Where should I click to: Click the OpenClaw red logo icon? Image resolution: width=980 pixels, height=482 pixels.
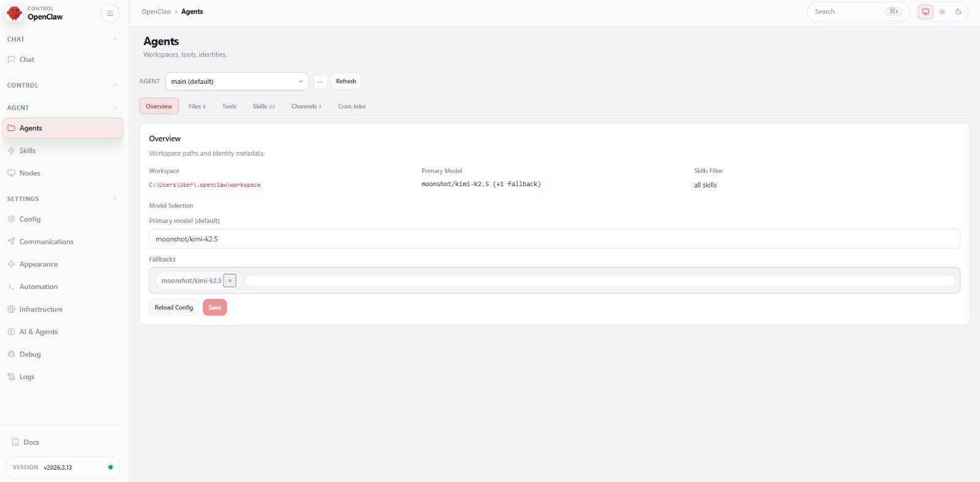coord(14,13)
